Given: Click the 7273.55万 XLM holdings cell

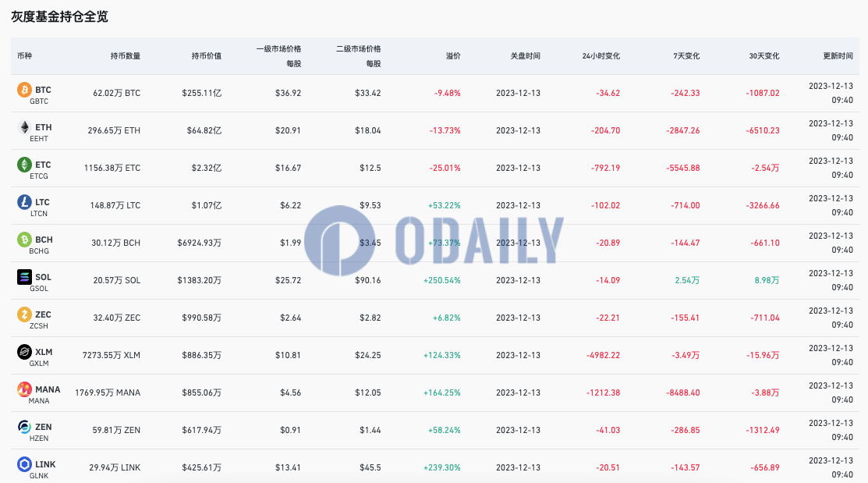Looking at the screenshot, I should [x=112, y=355].
